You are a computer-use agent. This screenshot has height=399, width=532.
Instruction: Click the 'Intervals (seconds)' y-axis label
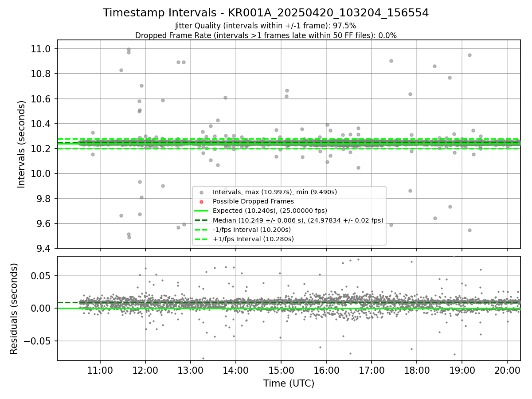[x=22, y=144]
